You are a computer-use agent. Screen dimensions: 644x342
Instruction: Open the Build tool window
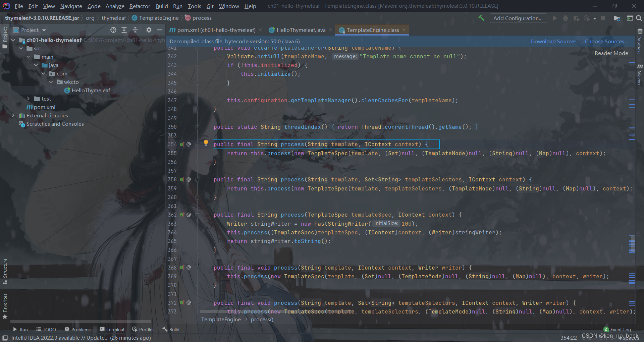point(171,329)
